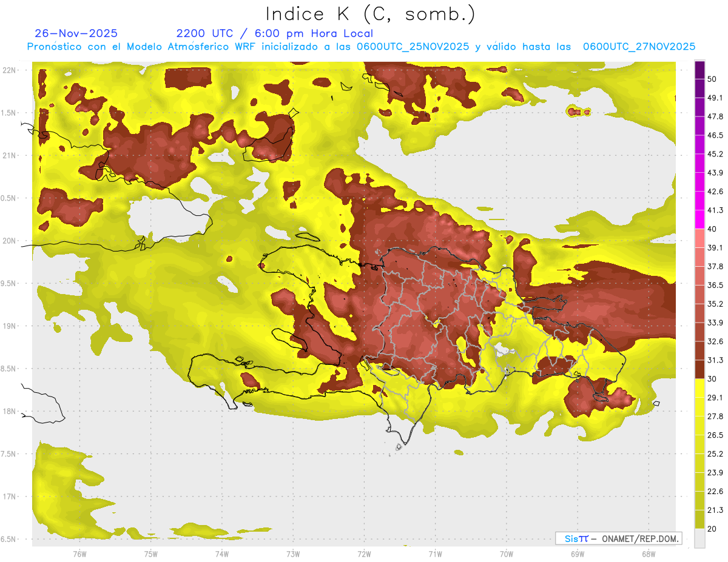The width and height of the screenshot is (728, 562).
Task: Click the "75W" longitude label
Action: (151, 554)
